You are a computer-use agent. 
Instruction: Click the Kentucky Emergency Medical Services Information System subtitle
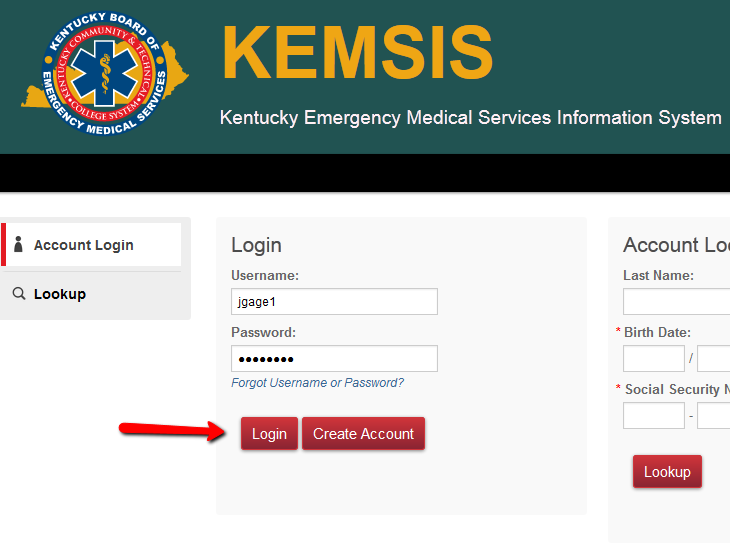click(x=470, y=117)
